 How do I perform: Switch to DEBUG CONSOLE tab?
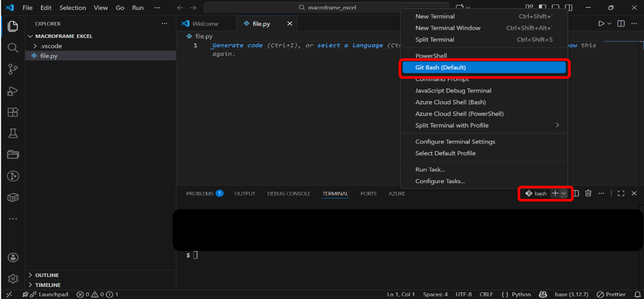point(289,193)
